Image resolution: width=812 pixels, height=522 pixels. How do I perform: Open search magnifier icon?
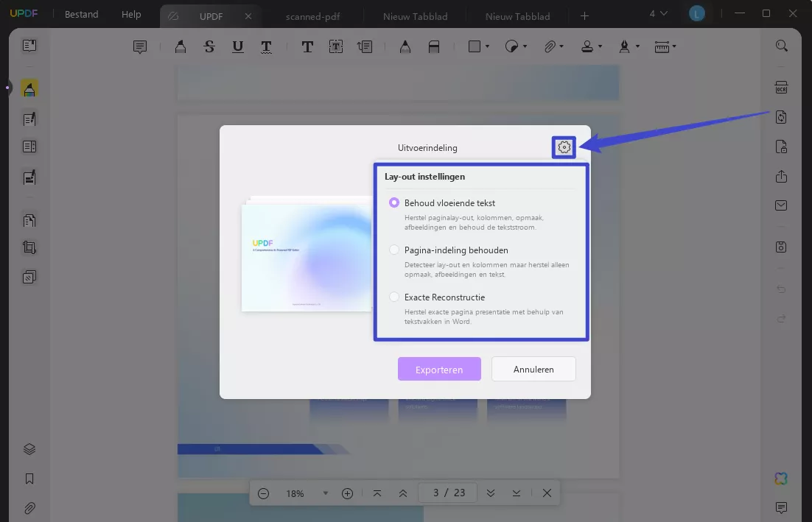click(x=782, y=46)
